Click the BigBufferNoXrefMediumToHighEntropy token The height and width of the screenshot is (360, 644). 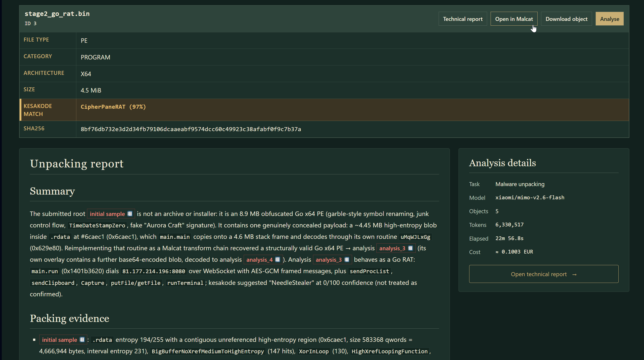point(208,351)
